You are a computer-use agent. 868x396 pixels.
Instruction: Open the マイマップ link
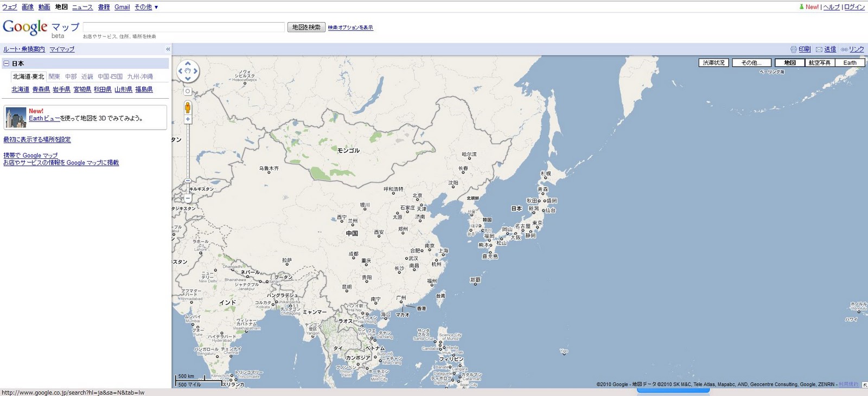[62, 49]
